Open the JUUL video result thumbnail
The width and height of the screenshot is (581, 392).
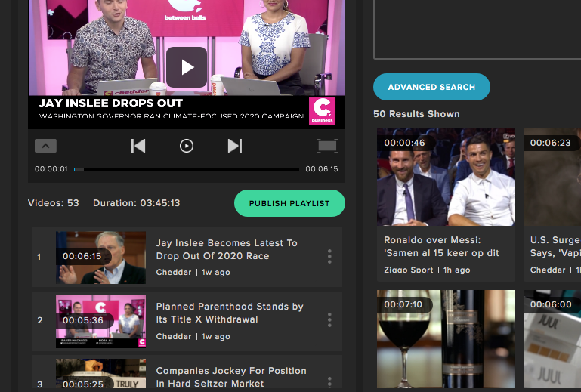(x=552, y=339)
